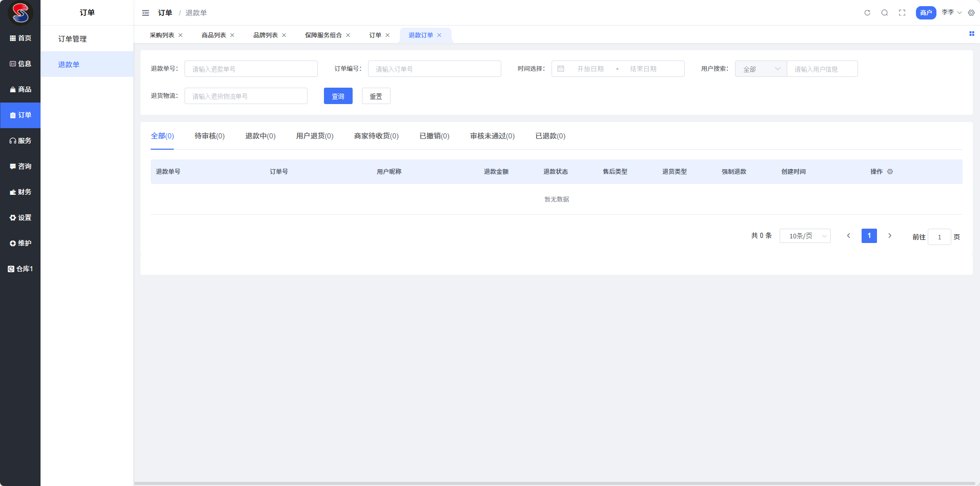Go to 财务 in the left sidebar
The image size is (980, 486).
21,192
